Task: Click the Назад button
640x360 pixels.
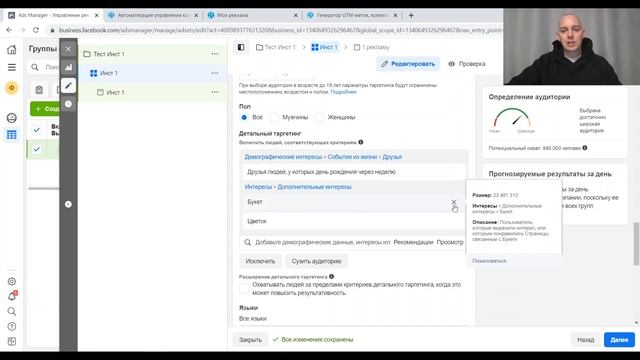Action: [x=586, y=340]
